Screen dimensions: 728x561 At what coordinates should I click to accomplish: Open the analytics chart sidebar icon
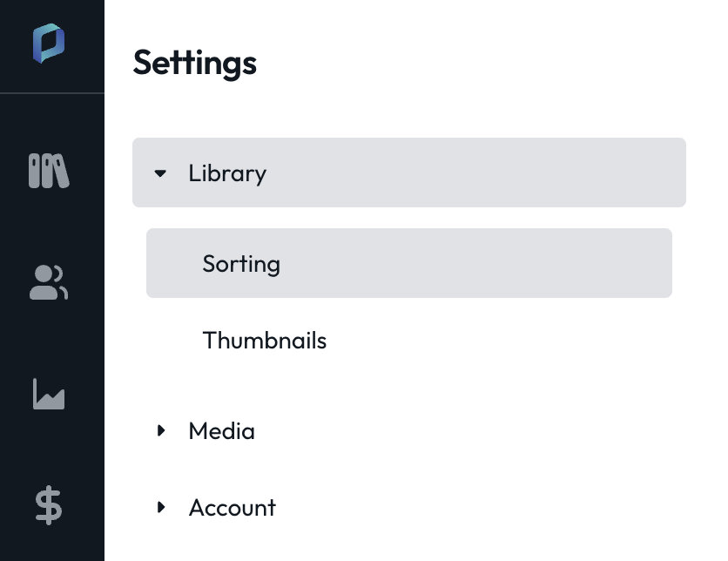click(x=49, y=394)
